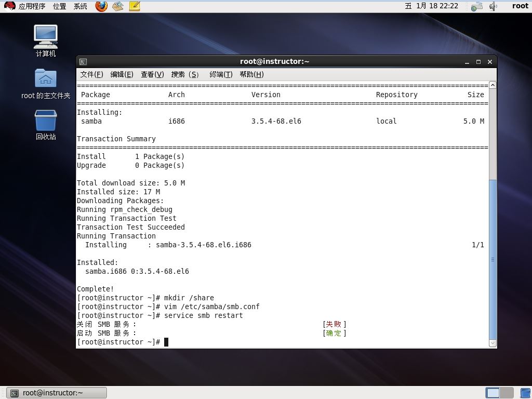Click the 'Upgrade 0 Package(s)' line

(x=130, y=166)
